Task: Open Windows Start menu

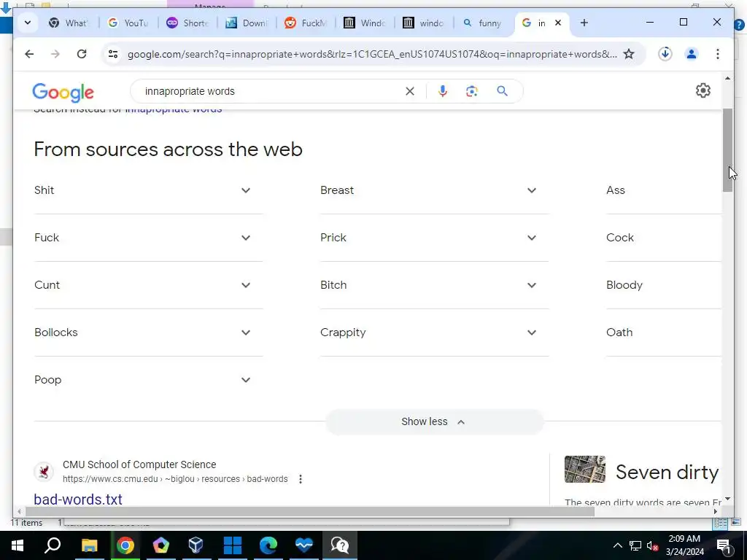Action: pyautogui.click(x=18, y=545)
